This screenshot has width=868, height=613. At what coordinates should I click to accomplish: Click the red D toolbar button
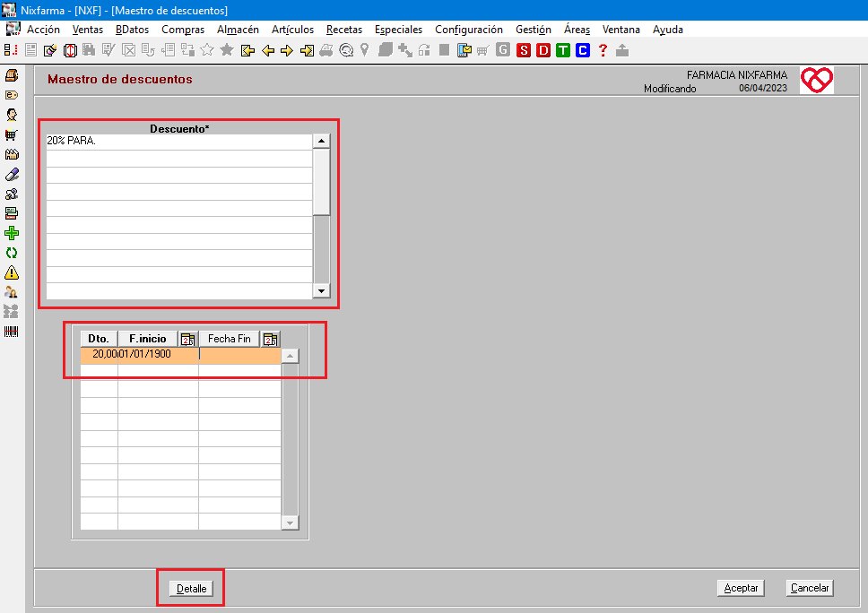coord(543,50)
